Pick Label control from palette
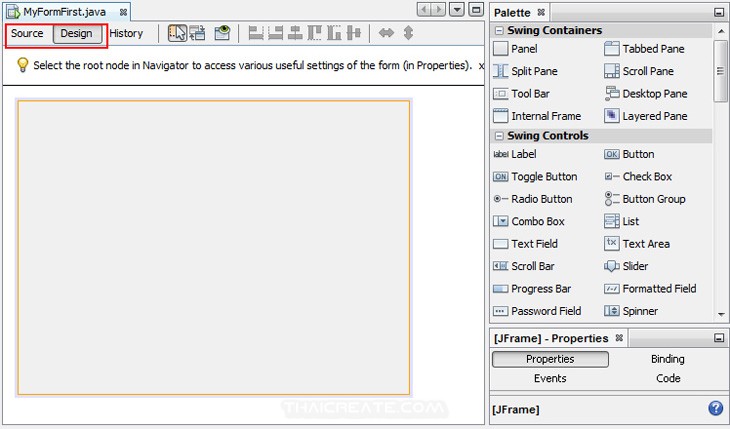The height and width of the screenshot is (429, 730). coord(514,154)
